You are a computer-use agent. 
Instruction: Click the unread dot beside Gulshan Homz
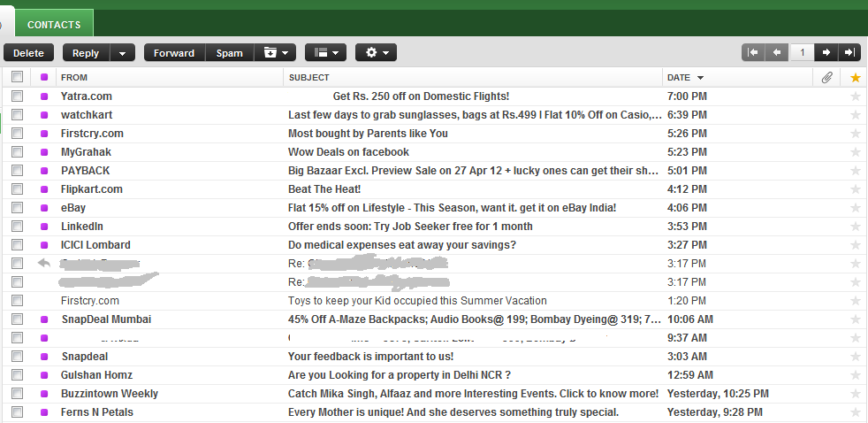(44, 375)
